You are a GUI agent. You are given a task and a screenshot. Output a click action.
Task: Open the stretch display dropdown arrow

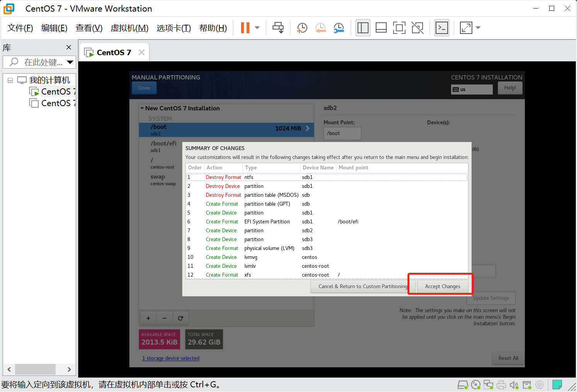click(x=478, y=28)
